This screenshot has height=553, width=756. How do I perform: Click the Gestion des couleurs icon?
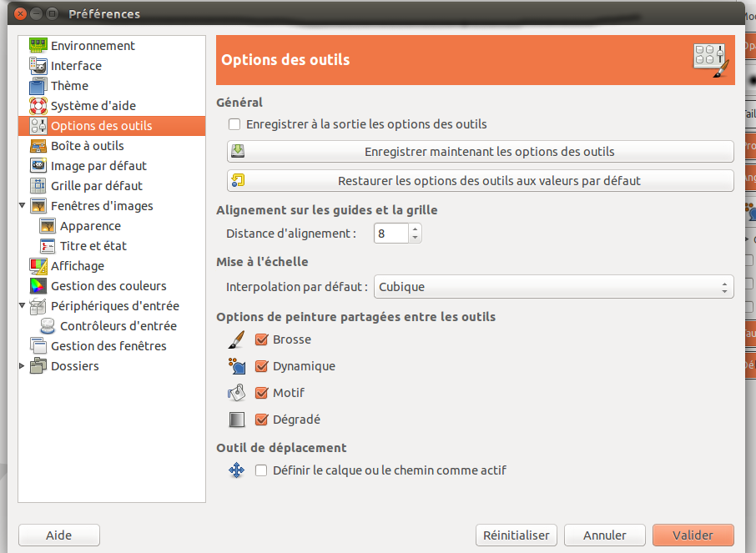point(38,286)
